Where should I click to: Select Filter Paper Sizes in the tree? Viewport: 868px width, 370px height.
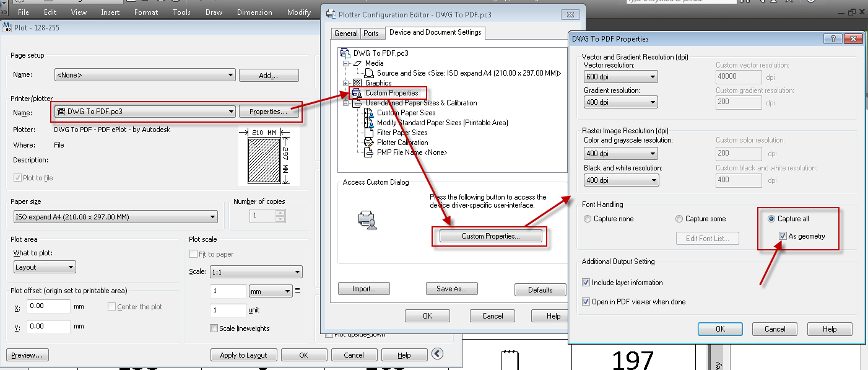pyautogui.click(x=402, y=133)
